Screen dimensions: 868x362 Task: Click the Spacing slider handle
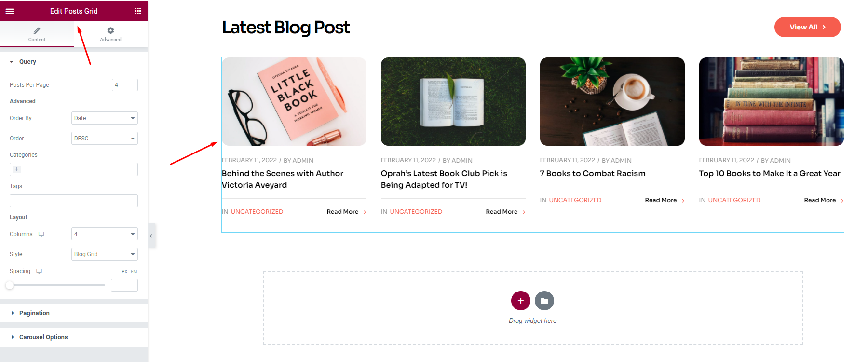coord(10,285)
